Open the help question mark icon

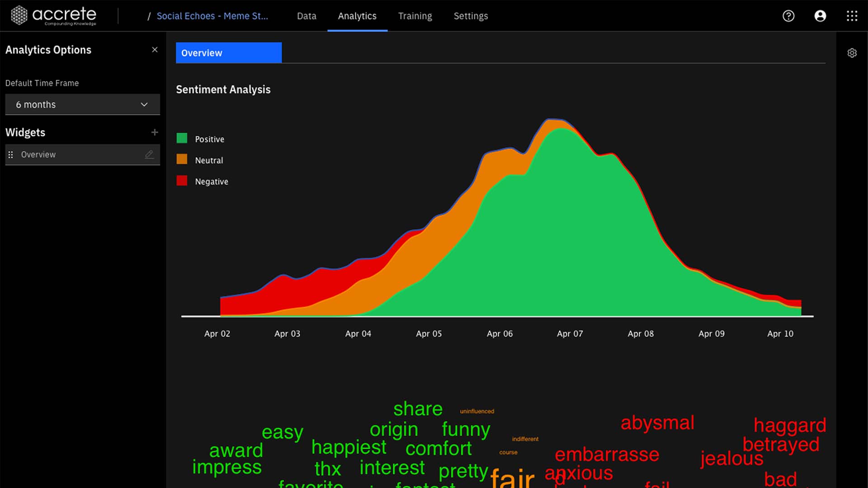[788, 16]
